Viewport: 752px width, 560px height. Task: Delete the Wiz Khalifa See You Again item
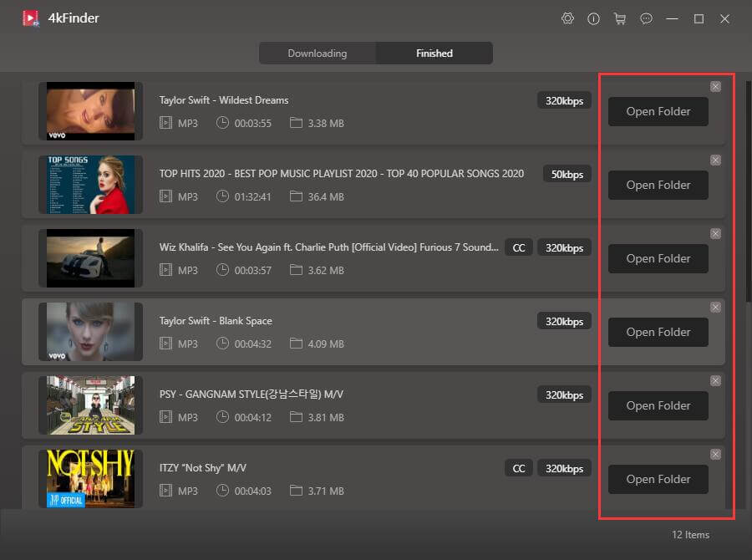[x=715, y=233]
